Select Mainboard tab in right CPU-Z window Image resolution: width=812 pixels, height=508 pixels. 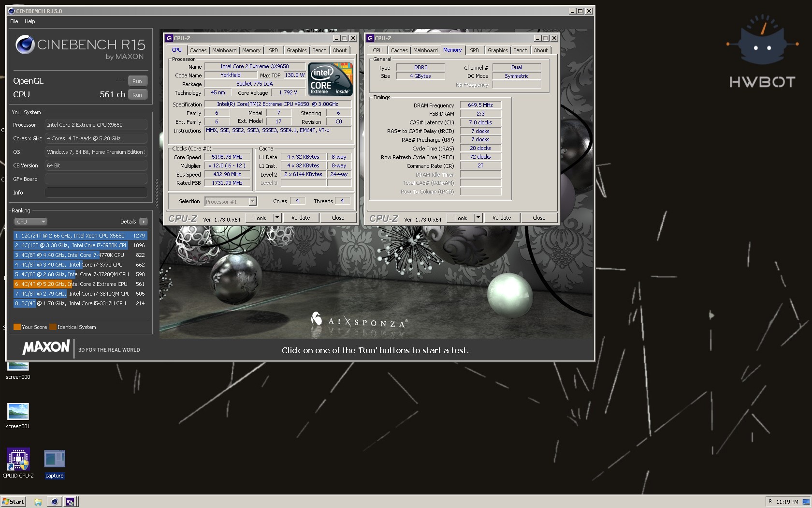(x=425, y=50)
